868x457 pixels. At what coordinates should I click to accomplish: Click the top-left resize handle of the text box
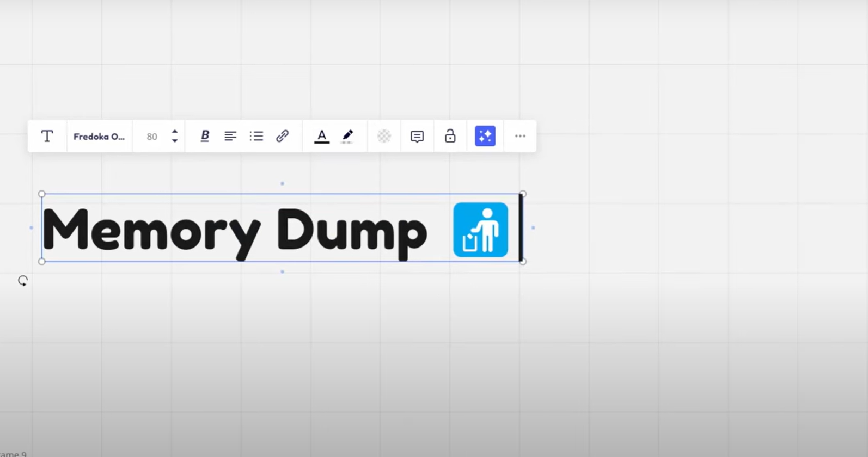click(42, 194)
